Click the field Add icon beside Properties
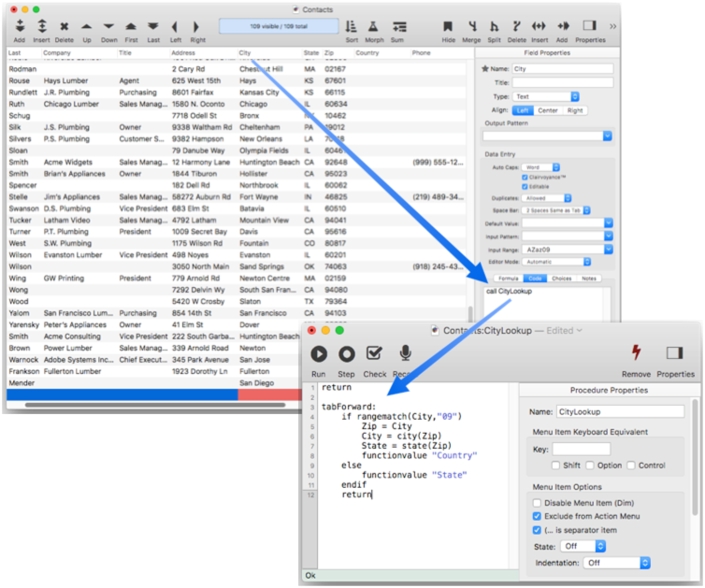The height and width of the screenshot is (588, 705). point(563,26)
